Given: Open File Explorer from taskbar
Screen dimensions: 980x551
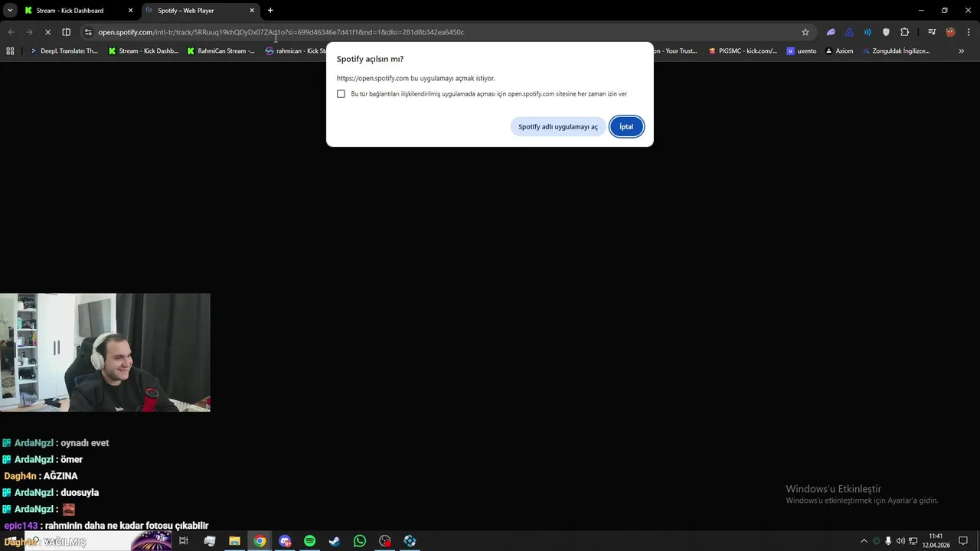Looking at the screenshot, I should (x=234, y=541).
